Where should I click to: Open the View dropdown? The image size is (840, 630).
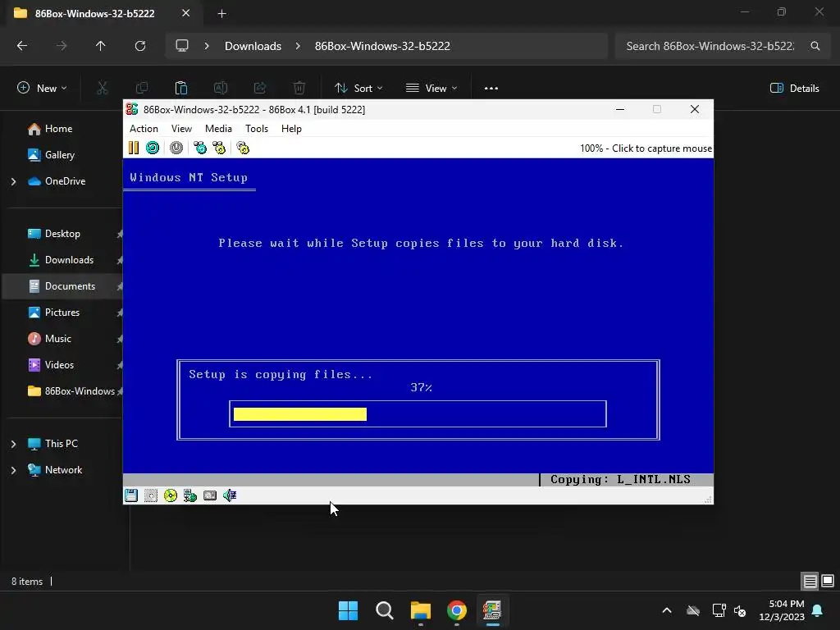point(431,88)
